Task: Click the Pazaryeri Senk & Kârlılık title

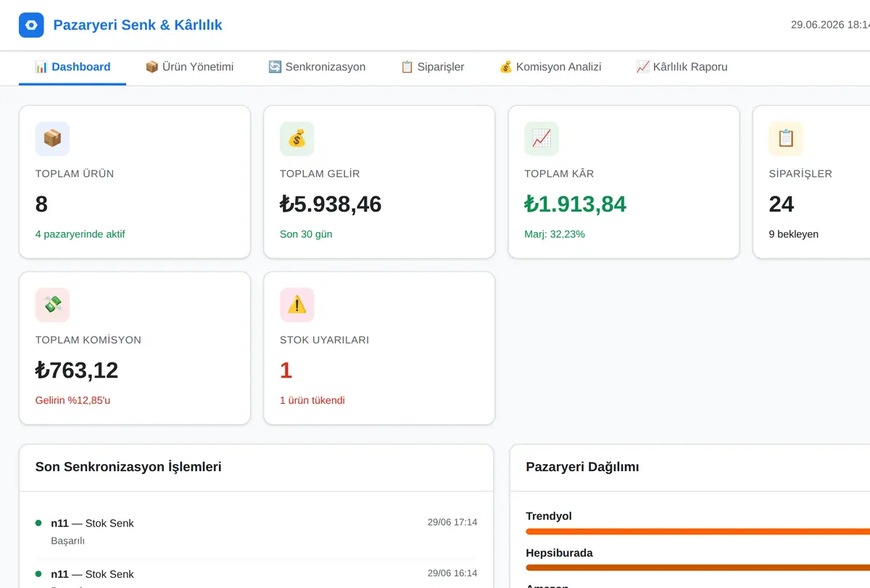Action: click(138, 25)
